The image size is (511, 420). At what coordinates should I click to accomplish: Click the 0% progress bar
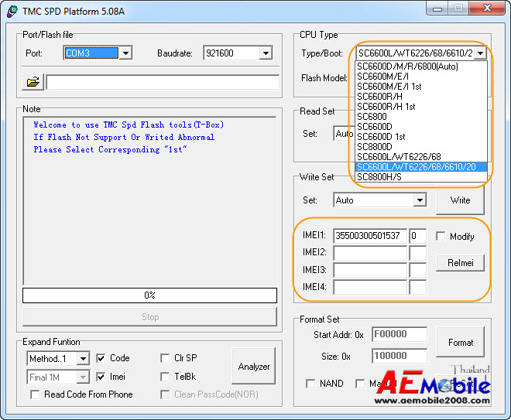149,295
